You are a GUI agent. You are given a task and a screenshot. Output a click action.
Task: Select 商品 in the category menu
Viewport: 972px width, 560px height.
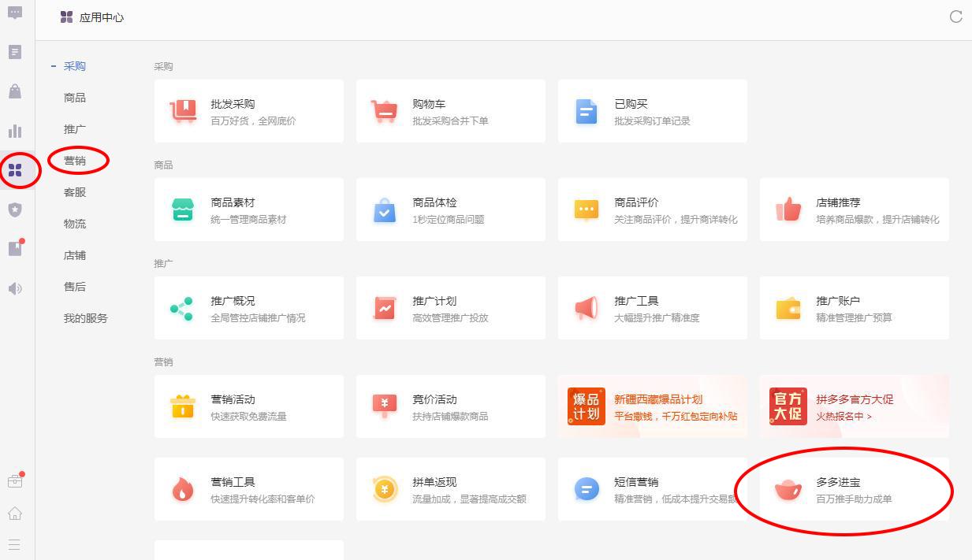click(x=75, y=98)
